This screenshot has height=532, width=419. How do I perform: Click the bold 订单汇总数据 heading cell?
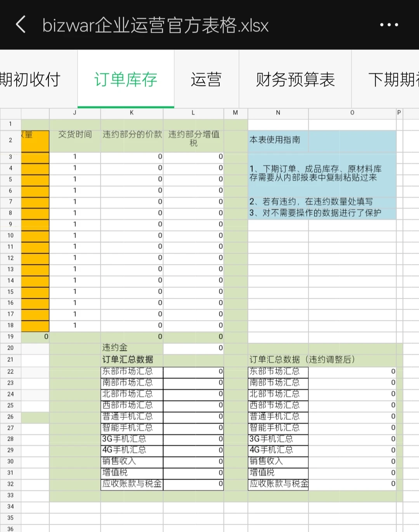(132, 360)
